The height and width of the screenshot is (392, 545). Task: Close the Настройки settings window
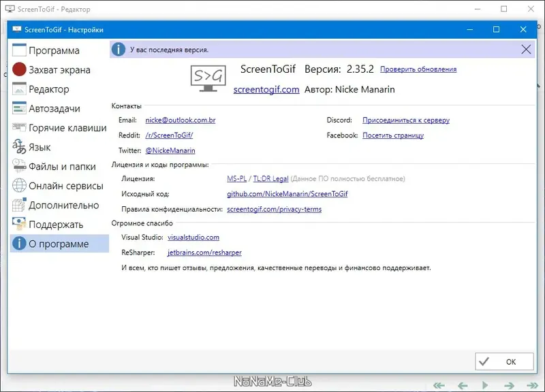point(523,29)
